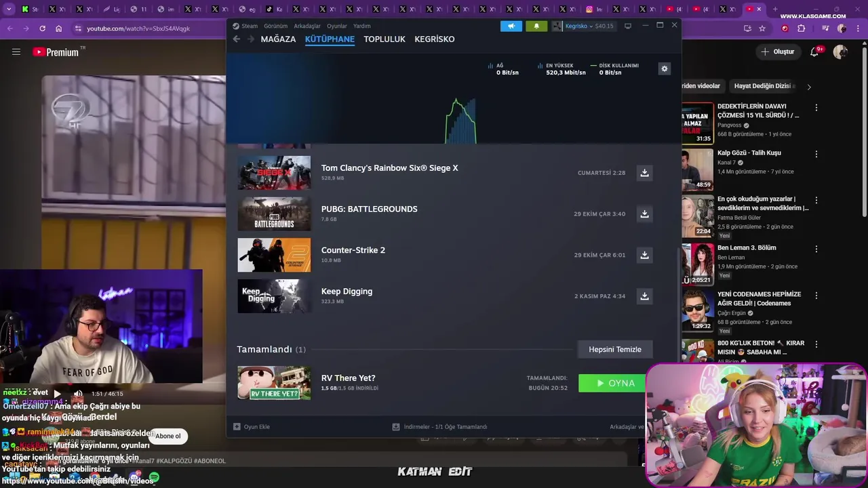Download Keep Digging update
Screen dimensions: 868x488
point(644,296)
